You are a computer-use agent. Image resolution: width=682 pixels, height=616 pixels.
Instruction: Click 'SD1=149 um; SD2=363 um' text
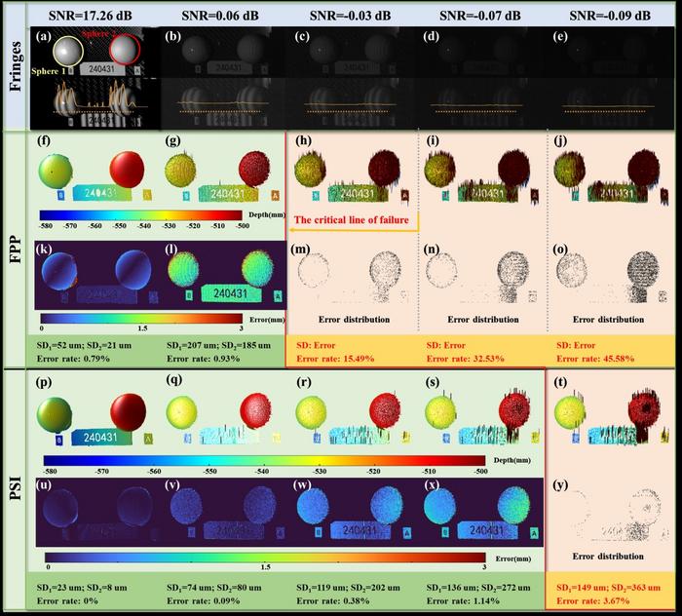point(608,588)
